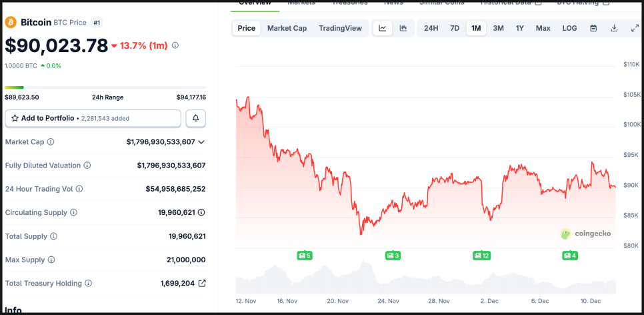The width and height of the screenshot is (644, 315).
Task: Switch to Market Cap chart tab
Action: 287,28
